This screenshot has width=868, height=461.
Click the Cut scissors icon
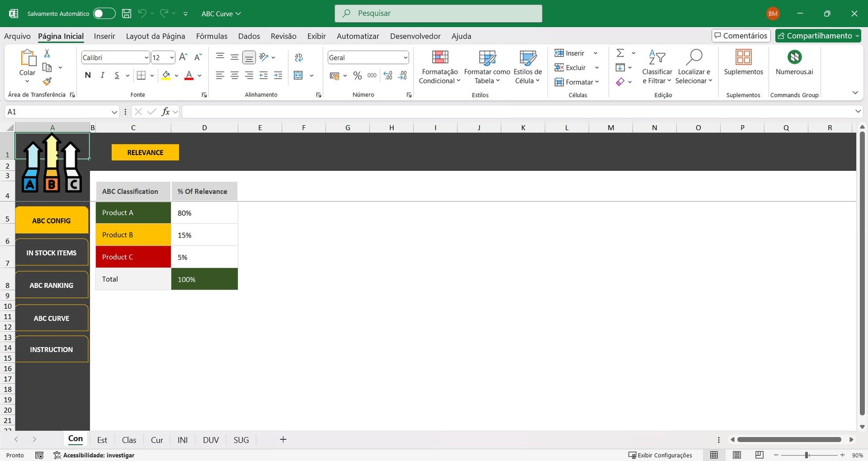tap(47, 53)
